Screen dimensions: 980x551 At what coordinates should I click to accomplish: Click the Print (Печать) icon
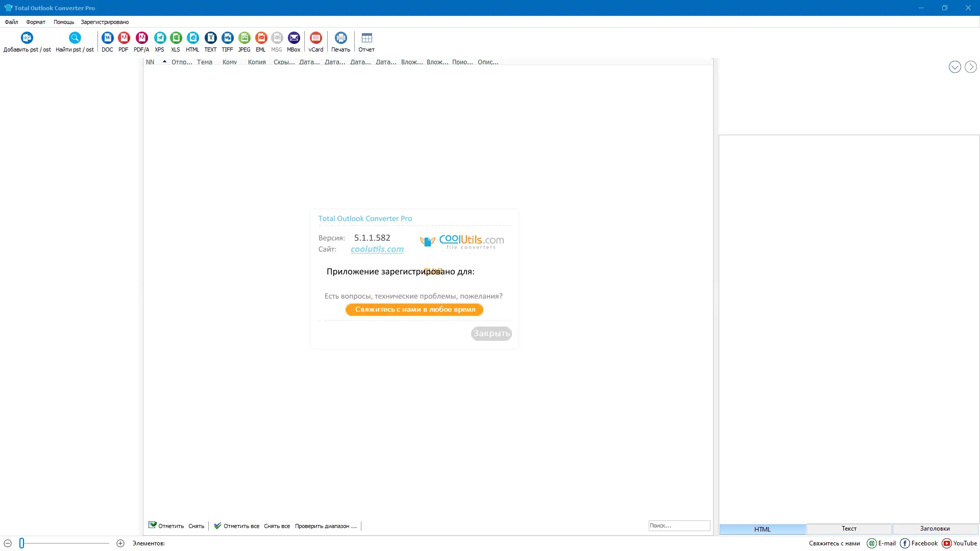(340, 38)
